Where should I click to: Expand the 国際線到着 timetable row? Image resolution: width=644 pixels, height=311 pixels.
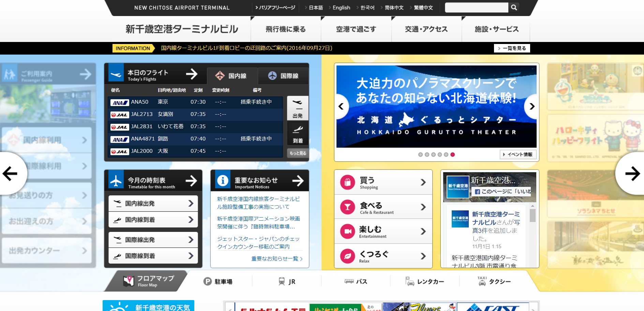(153, 256)
